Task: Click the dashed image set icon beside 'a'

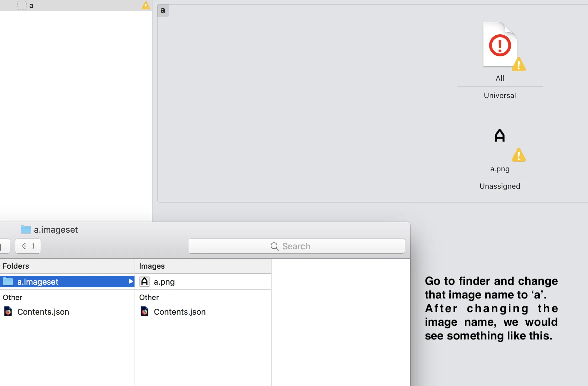Action: pyautogui.click(x=22, y=5)
